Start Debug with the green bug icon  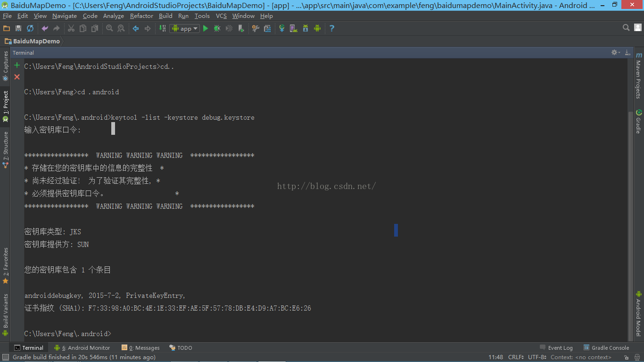[x=217, y=28]
